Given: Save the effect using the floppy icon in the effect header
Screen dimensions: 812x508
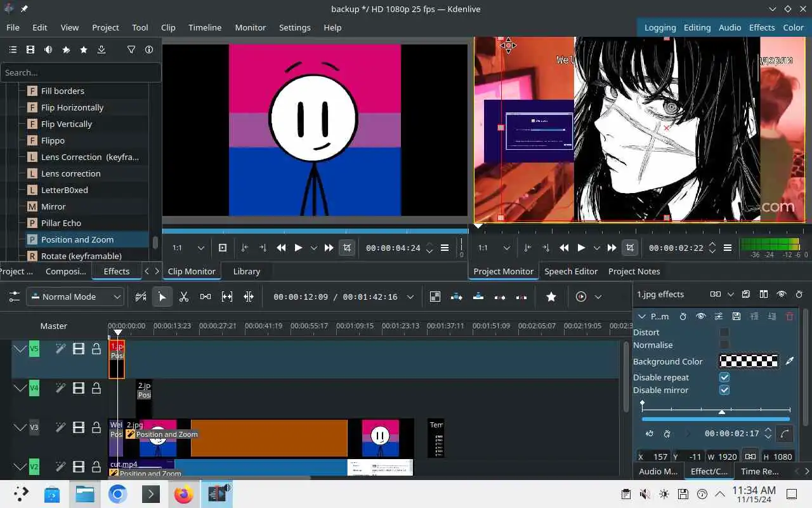Looking at the screenshot, I should [x=737, y=316].
